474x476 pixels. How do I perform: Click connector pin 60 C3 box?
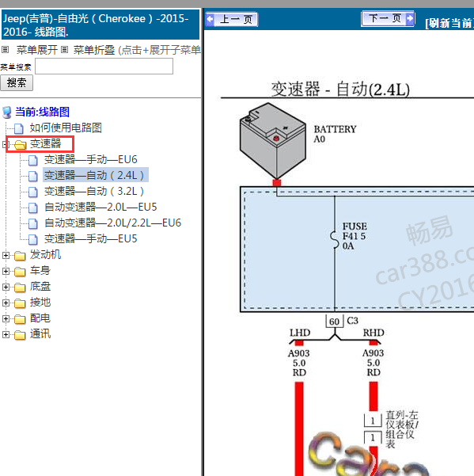[335, 322]
